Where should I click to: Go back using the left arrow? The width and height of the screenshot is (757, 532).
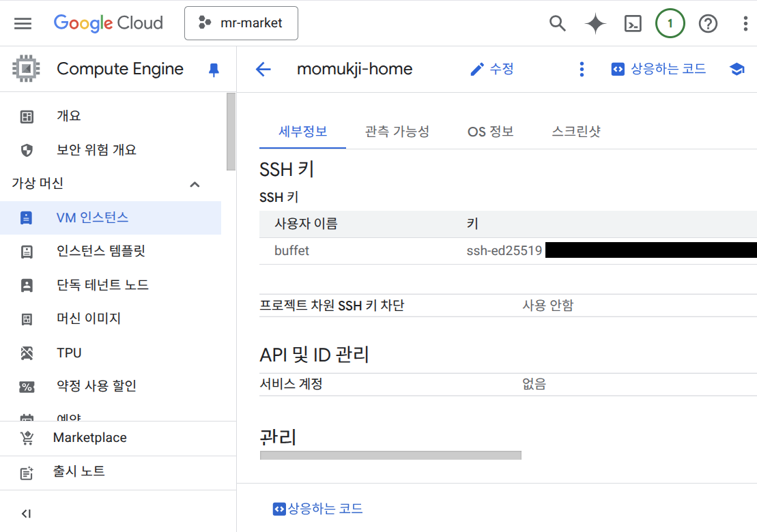(263, 70)
